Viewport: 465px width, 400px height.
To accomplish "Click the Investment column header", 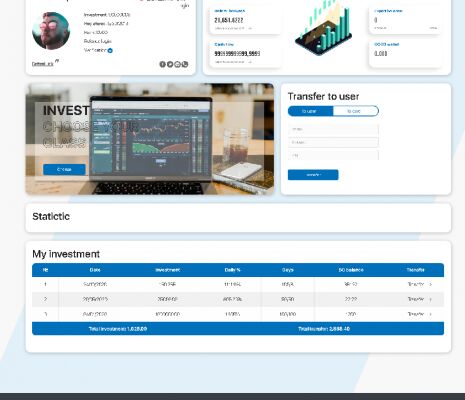I will [168, 270].
